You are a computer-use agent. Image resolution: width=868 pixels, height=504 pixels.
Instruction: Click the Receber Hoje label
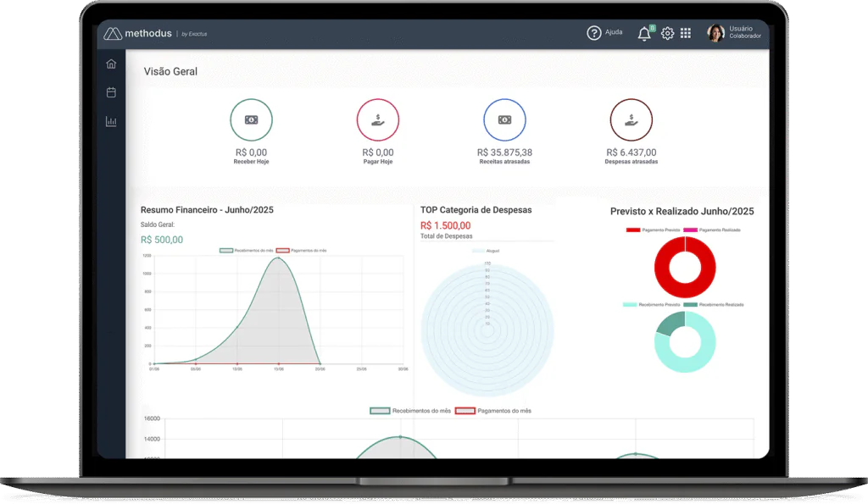tap(251, 162)
